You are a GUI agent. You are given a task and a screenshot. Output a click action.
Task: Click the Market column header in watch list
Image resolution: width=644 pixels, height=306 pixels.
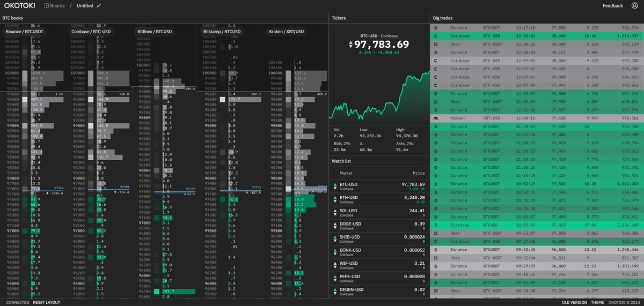347,174
